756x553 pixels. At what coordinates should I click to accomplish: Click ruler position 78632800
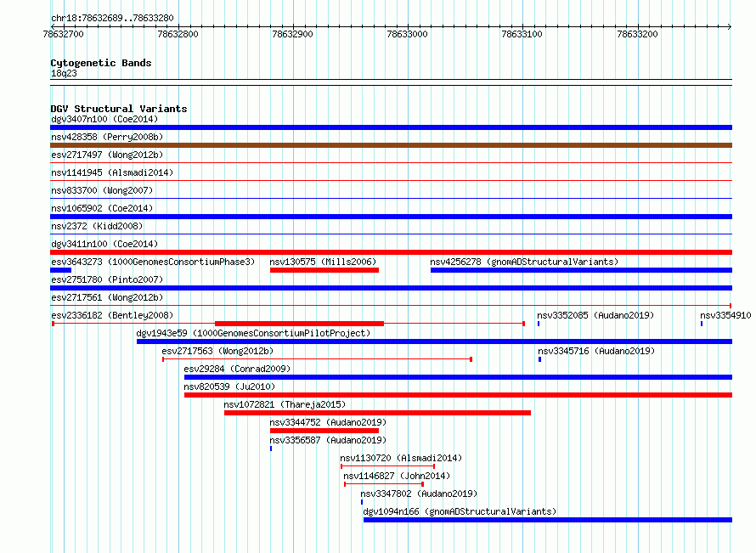(178, 34)
